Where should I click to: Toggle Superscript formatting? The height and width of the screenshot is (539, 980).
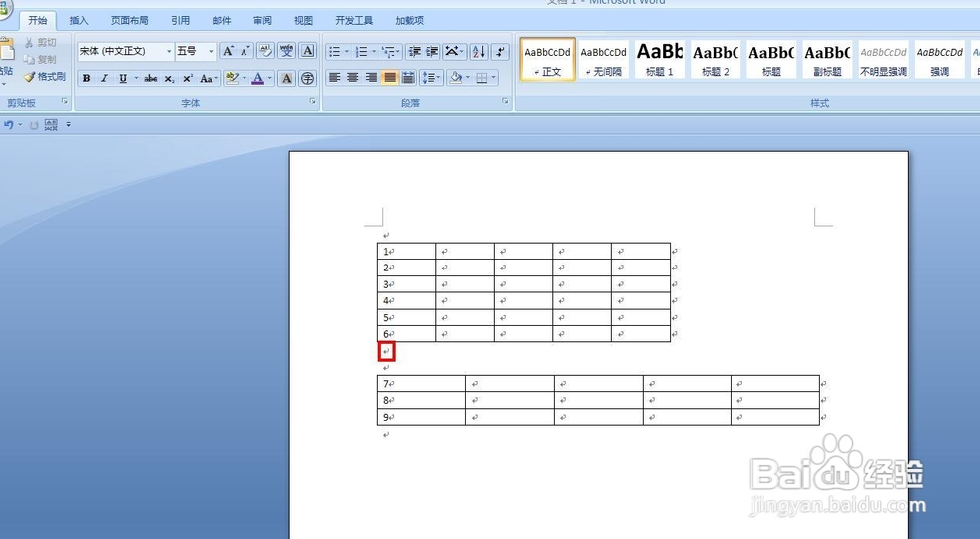pyautogui.click(x=187, y=78)
